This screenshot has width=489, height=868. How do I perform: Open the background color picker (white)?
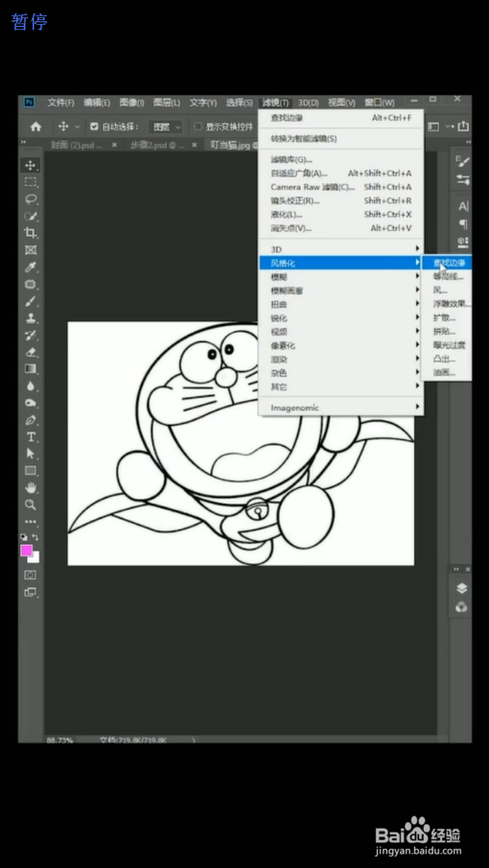[x=35, y=558]
